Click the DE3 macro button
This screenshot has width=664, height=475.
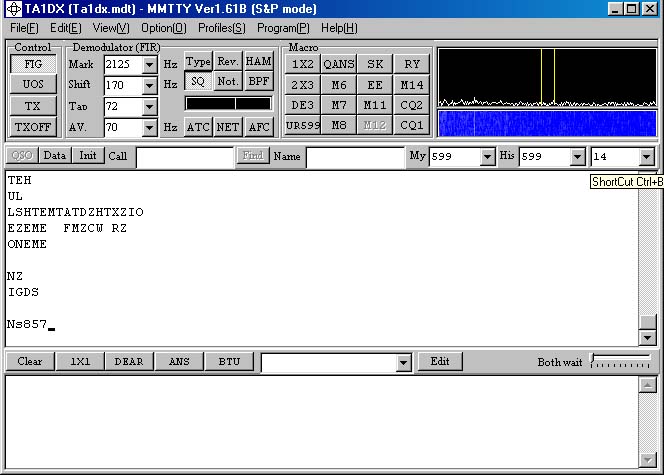(x=303, y=105)
